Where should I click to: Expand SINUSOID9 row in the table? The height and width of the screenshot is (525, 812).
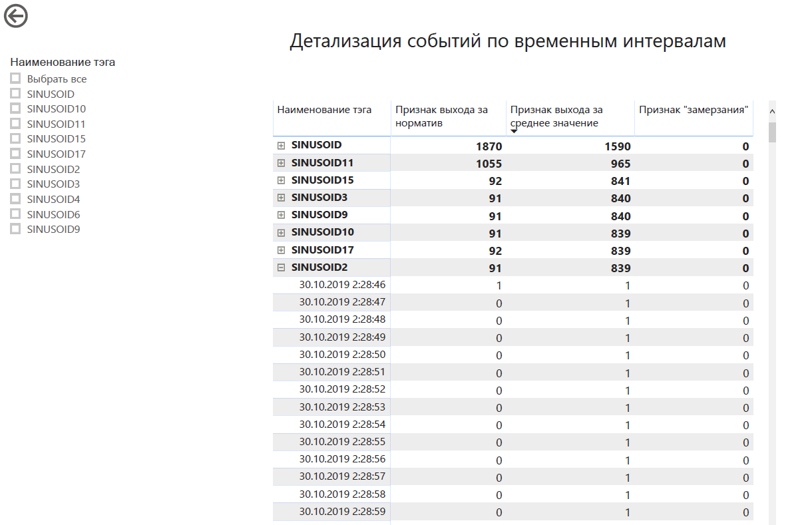(x=281, y=215)
